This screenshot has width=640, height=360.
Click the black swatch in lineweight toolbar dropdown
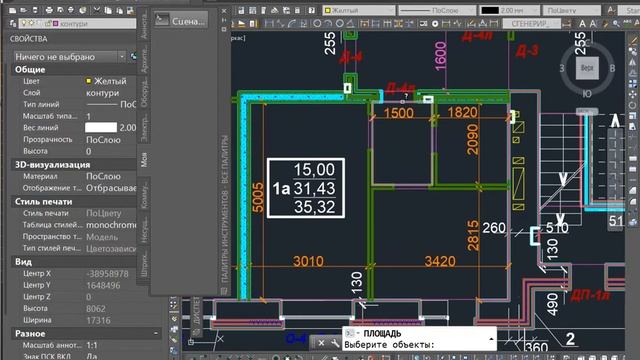490,10
